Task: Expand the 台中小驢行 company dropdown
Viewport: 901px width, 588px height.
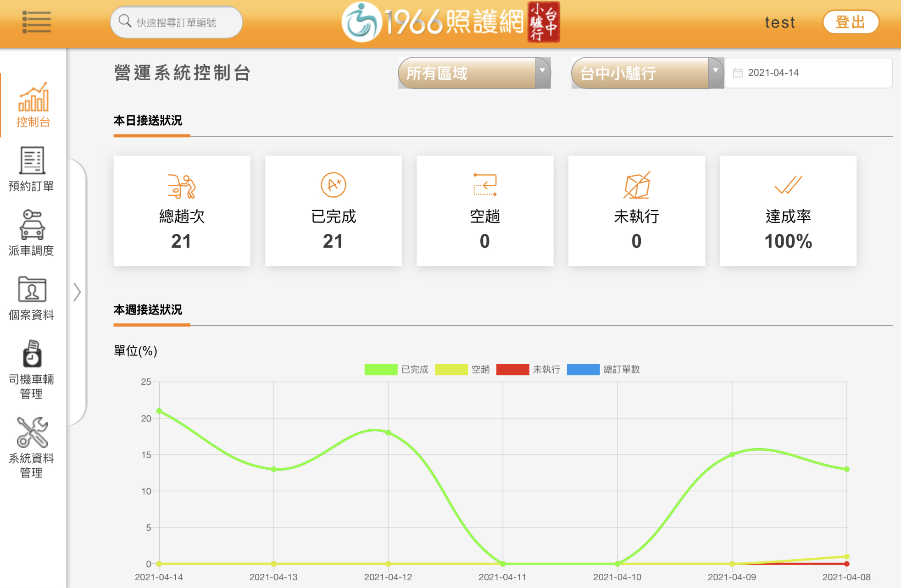Action: (x=646, y=73)
